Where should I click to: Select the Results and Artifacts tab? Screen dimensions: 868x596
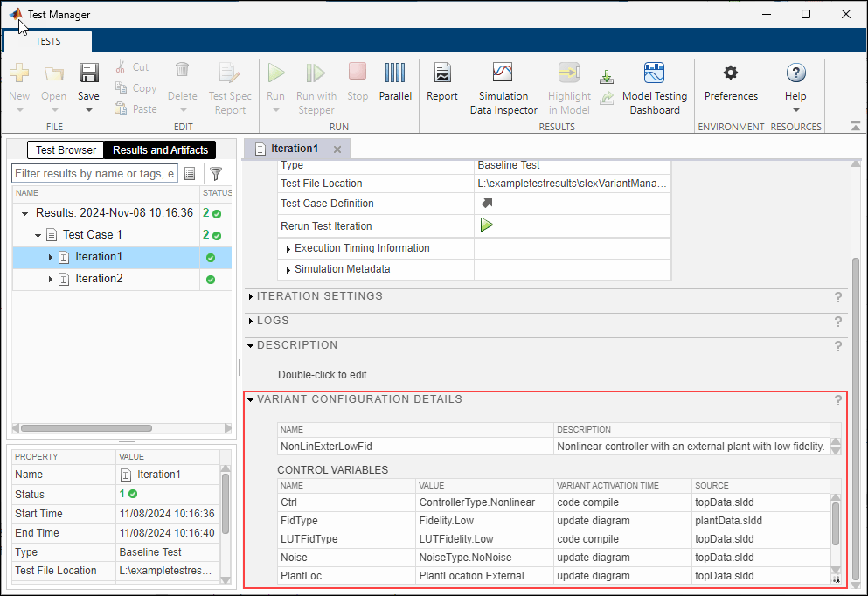click(160, 150)
